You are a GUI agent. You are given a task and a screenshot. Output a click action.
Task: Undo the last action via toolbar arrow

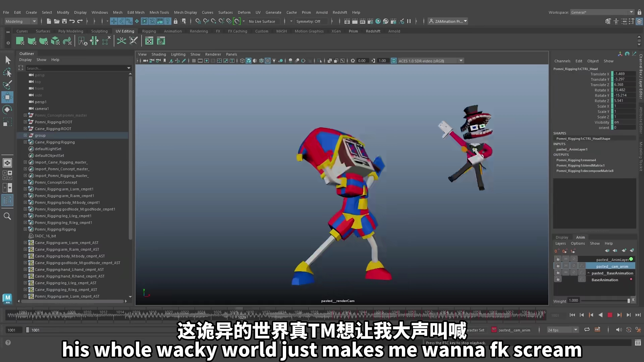pyautogui.click(x=72, y=21)
